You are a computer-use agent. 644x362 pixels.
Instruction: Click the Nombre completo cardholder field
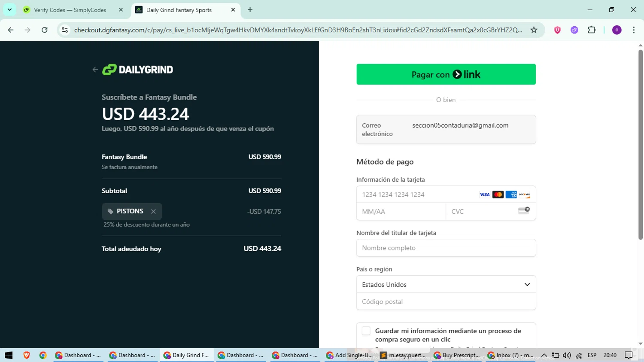point(446,248)
